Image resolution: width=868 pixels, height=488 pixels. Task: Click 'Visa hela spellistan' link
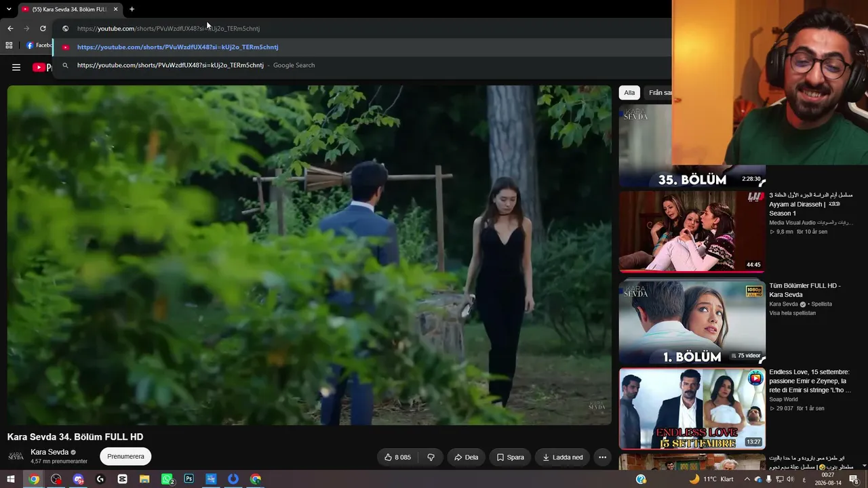[792, 313]
